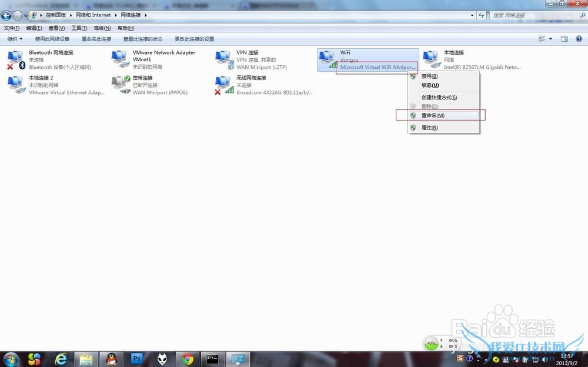Screen dimensions: 588x367
Task: Expand the arrow after 网络连接 breadcrumb
Action: coord(145,15)
